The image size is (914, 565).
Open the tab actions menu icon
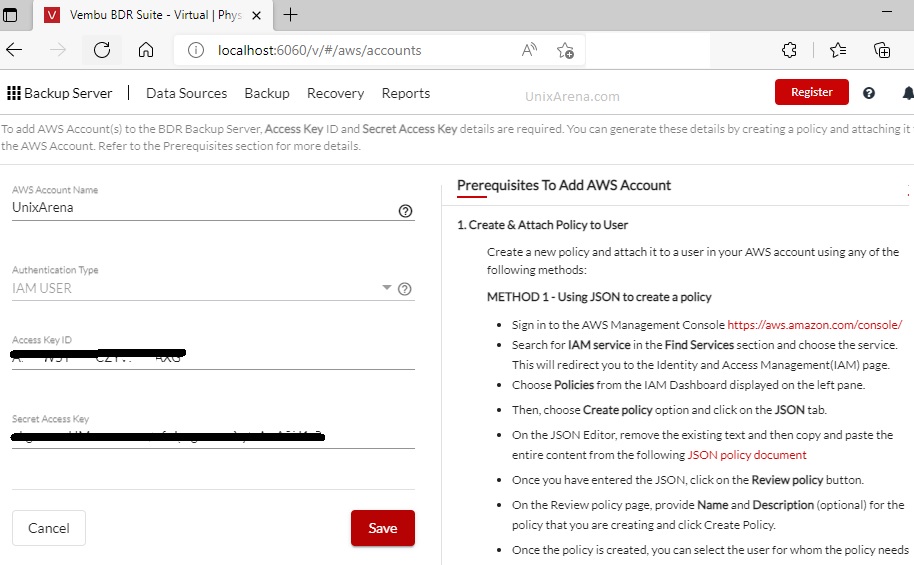click(10, 15)
